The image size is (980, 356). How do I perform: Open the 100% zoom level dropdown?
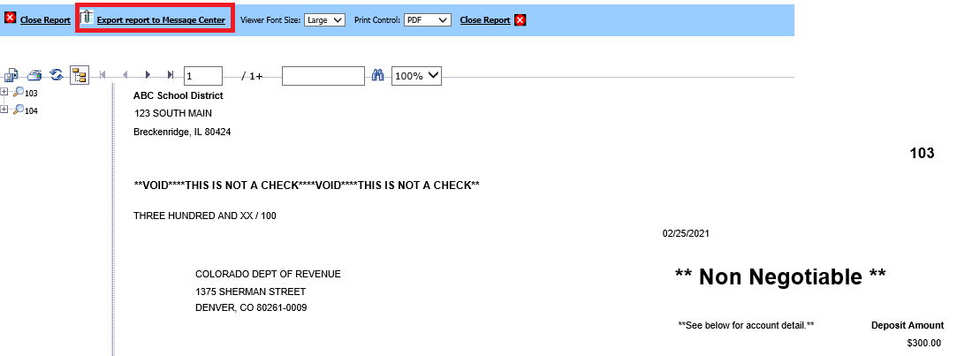point(416,76)
